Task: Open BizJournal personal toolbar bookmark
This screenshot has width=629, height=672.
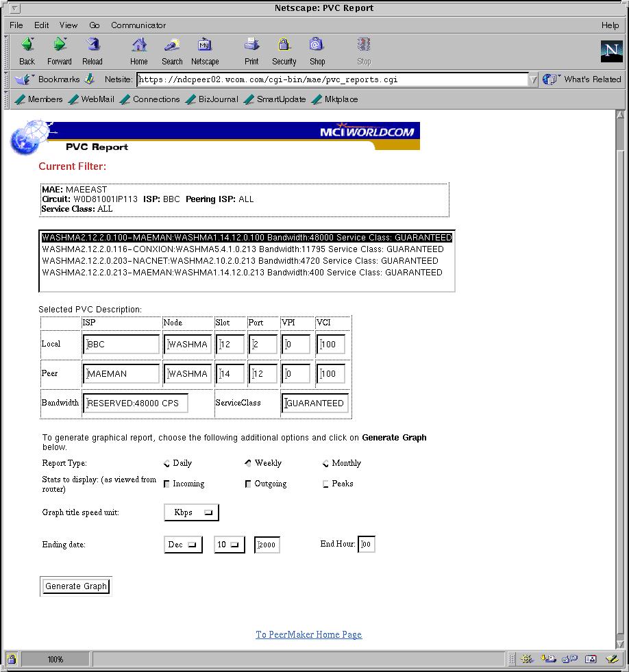Action: [x=212, y=99]
